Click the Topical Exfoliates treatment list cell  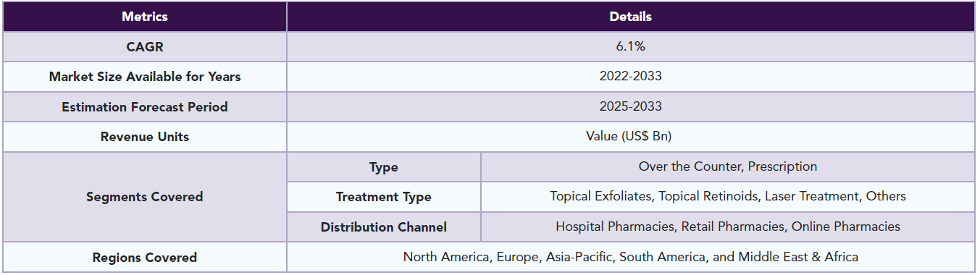click(x=728, y=197)
